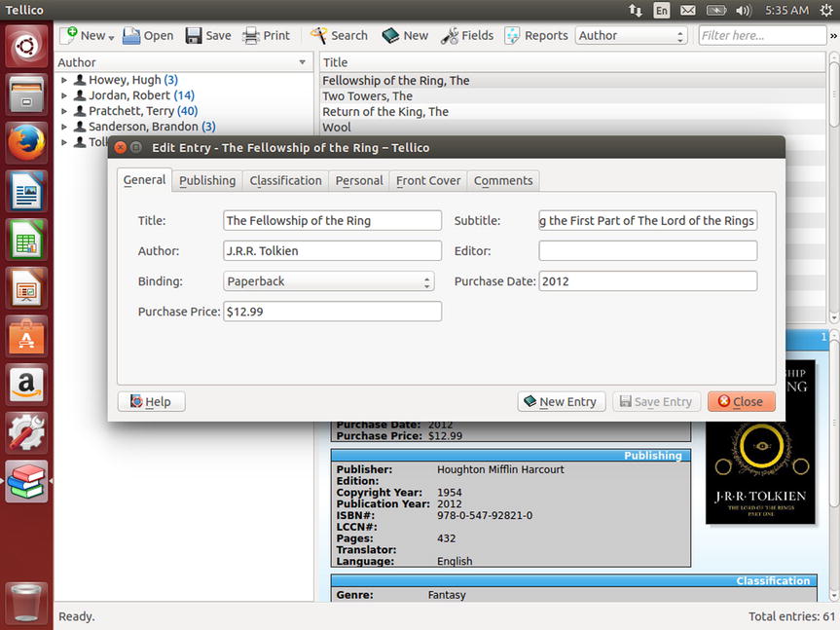
Task: Launch internet Search from the toolbar
Action: (x=318, y=35)
